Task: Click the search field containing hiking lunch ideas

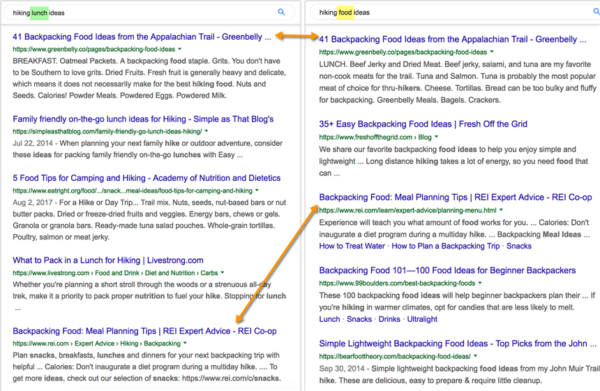Action: (149, 12)
